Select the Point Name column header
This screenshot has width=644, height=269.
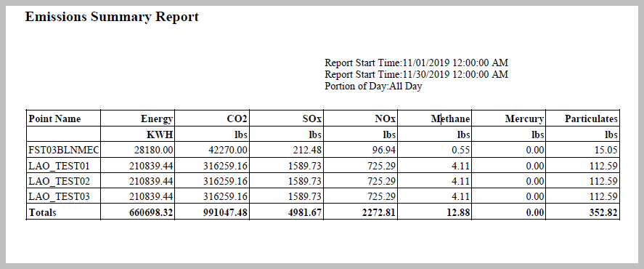(x=54, y=119)
